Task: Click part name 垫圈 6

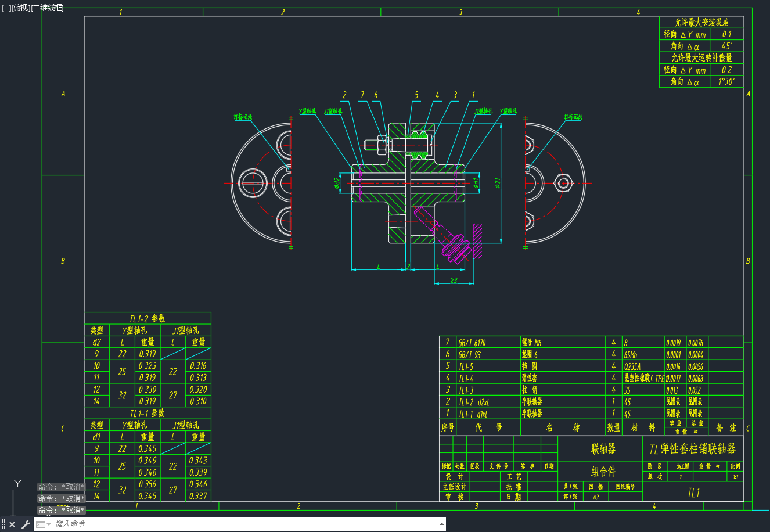Action: coord(530,354)
